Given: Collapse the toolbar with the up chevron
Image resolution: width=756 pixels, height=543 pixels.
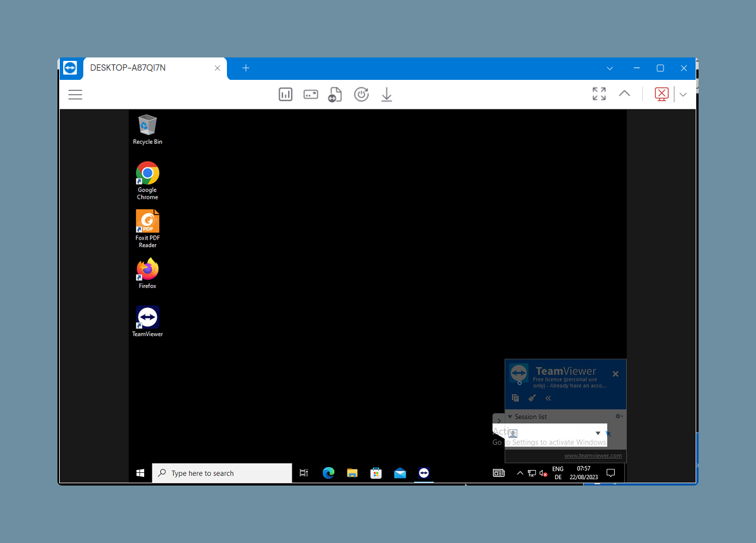Looking at the screenshot, I should [x=624, y=94].
